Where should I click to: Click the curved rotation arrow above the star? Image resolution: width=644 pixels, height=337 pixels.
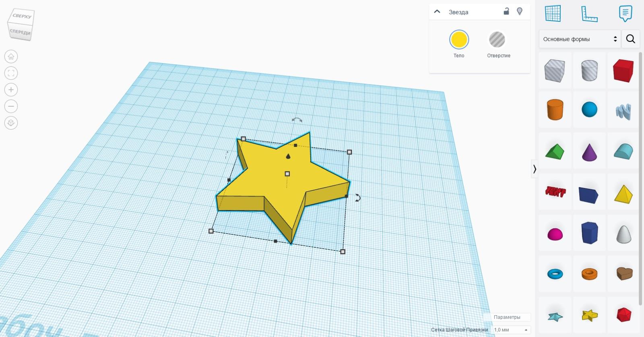tap(297, 120)
